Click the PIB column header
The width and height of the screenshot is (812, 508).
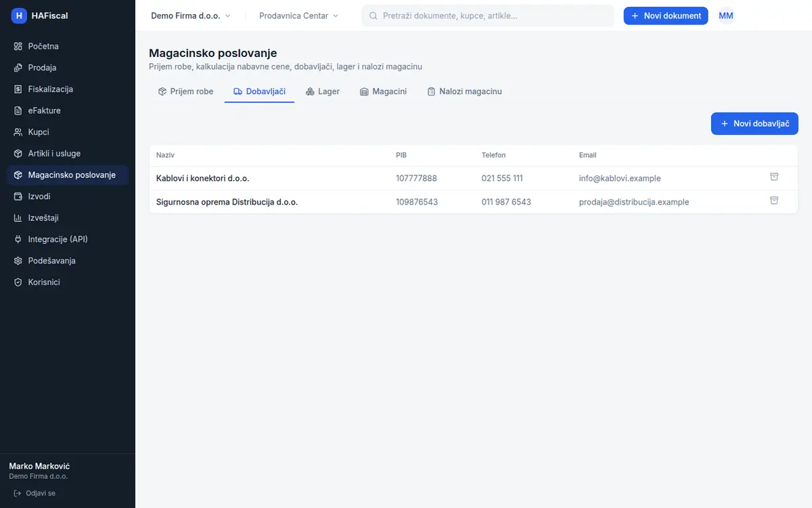(401, 155)
